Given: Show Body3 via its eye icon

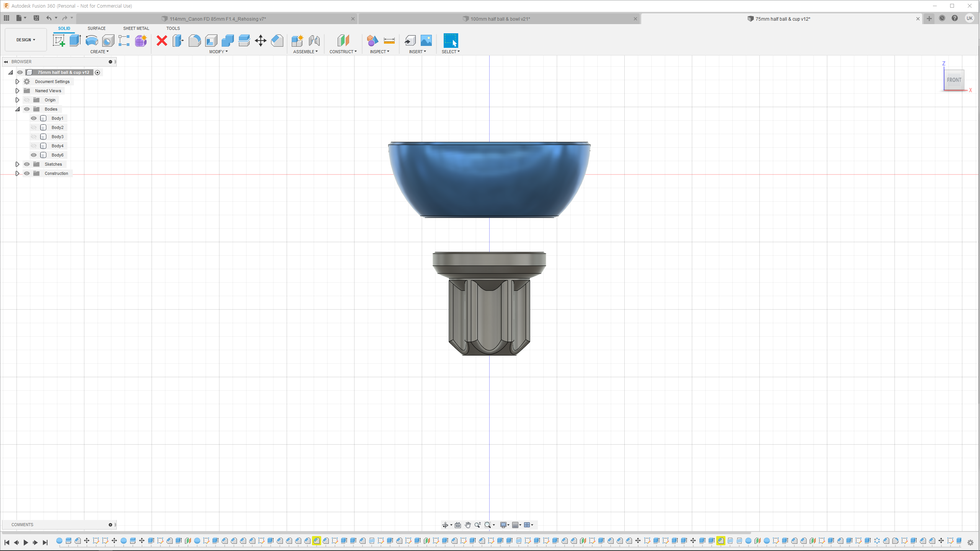Looking at the screenshot, I should pyautogui.click(x=34, y=137).
